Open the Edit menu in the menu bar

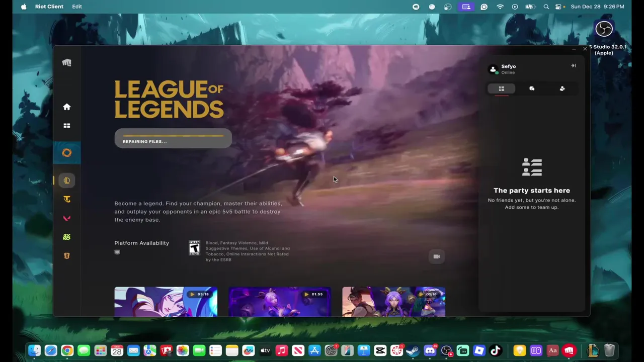(x=77, y=7)
